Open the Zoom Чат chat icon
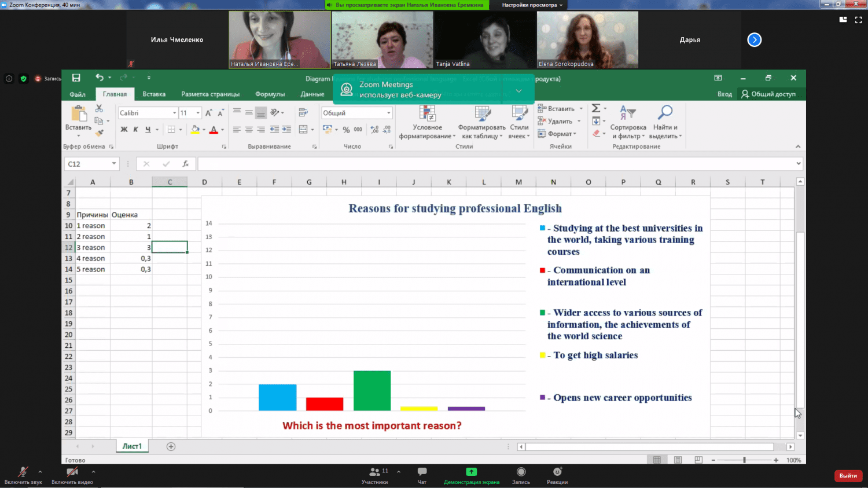 click(x=422, y=475)
